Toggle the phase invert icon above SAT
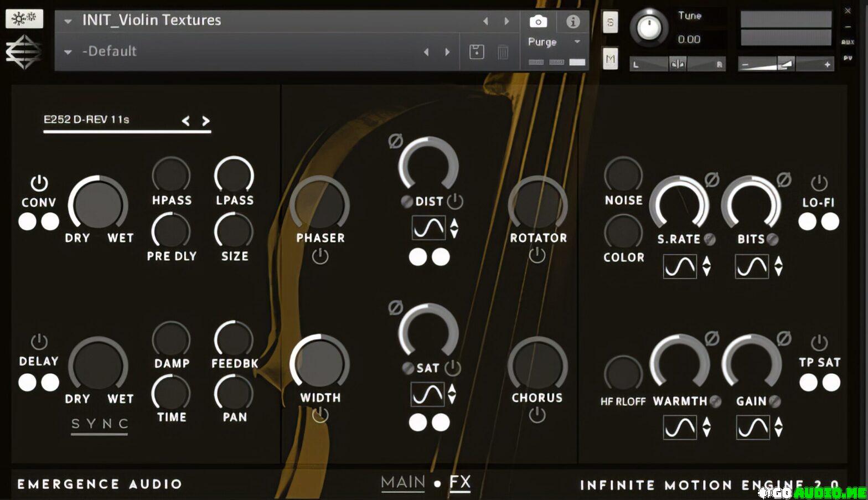This screenshot has width=868, height=500. point(395,307)
